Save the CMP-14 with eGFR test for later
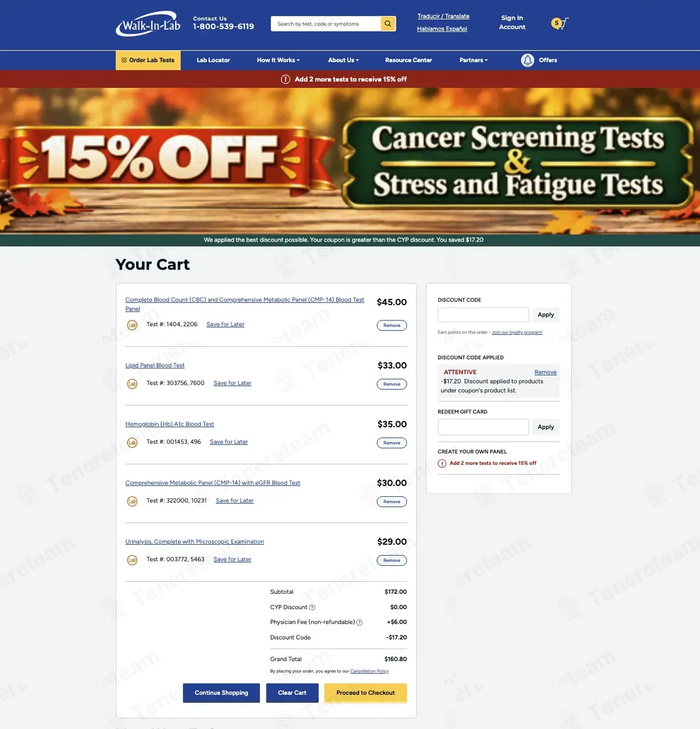The height and width of the screenshot is (729, 700). click(x=235, y=501)
